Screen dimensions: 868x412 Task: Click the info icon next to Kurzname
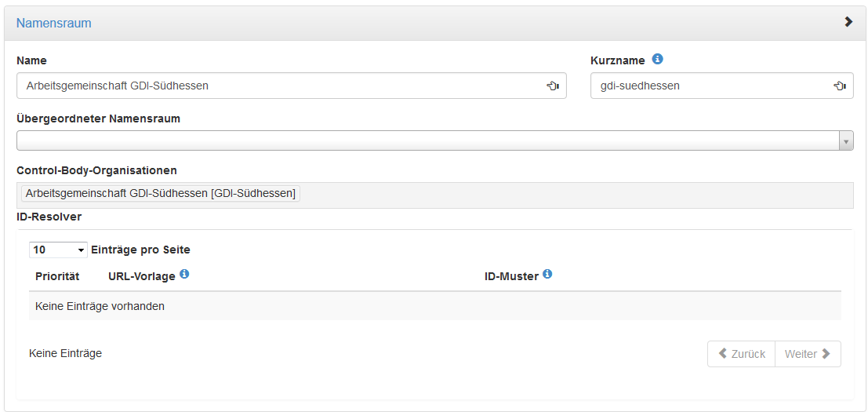click(657, 60)
